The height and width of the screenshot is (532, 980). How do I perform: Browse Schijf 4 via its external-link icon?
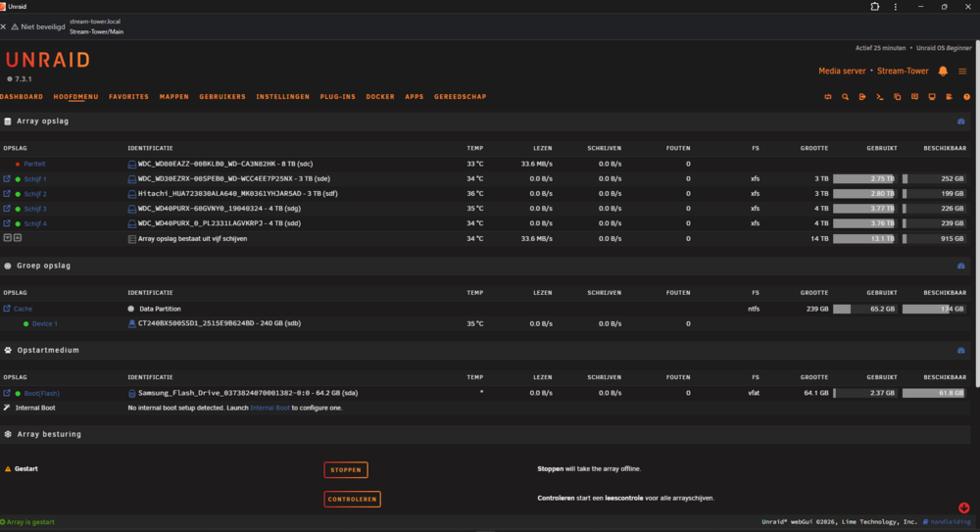coord(7,223)
